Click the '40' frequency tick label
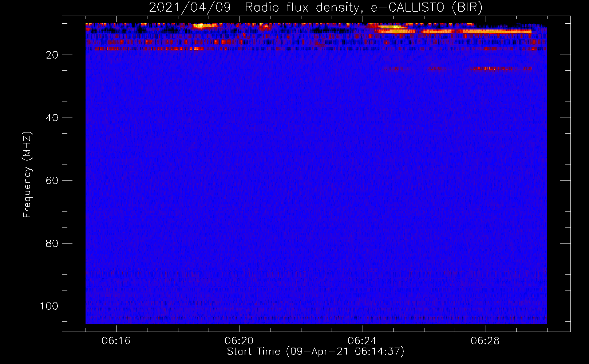589x364 pixels. click(52, 118)
